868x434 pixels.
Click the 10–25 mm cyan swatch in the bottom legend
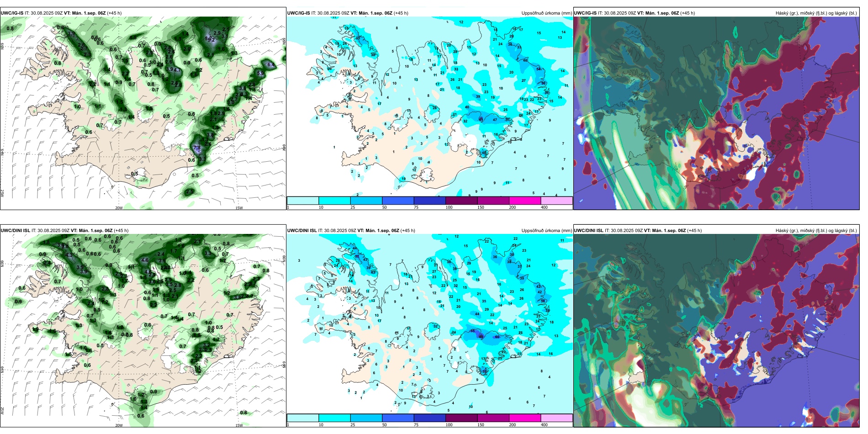pyautogui.click(x=334, y=418)
